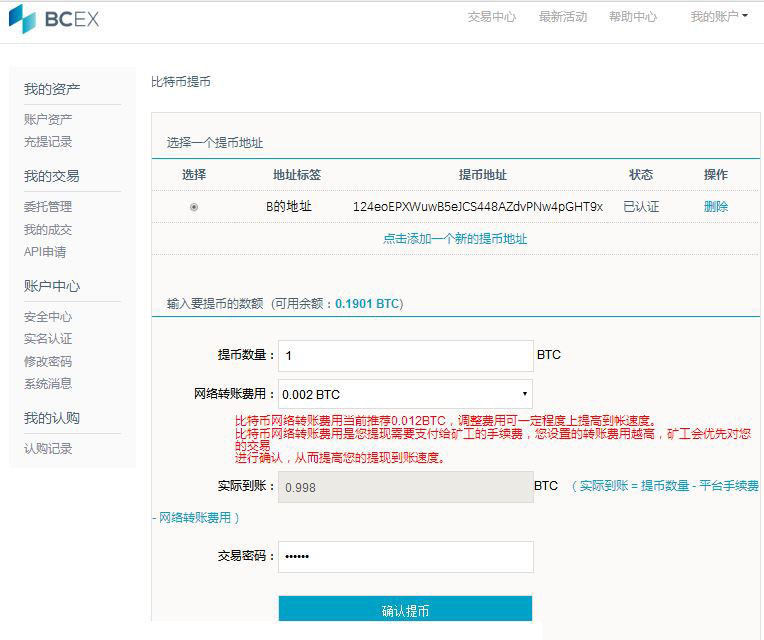Click 删除 to remove the address
The width and height of the screenshot is (764, 640).
(716, 207)
